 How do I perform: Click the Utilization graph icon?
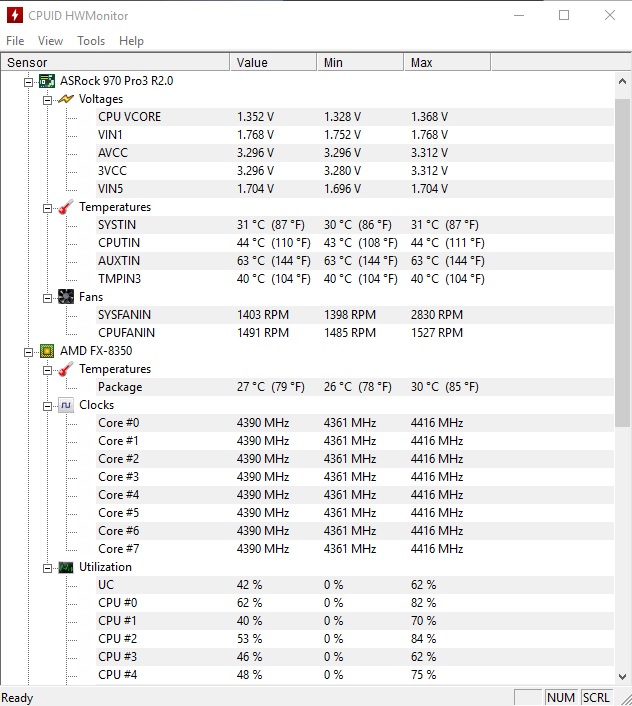pos(66,567)
